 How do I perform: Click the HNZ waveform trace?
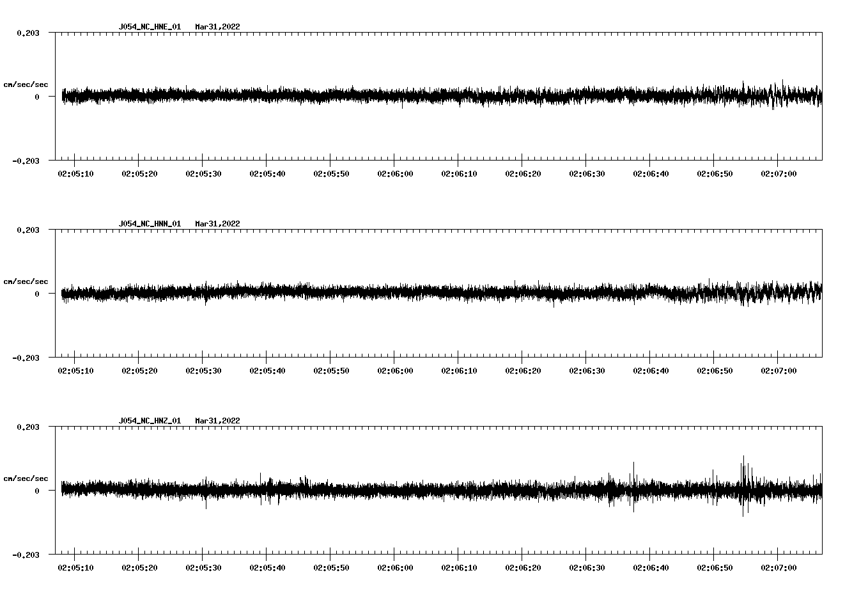(441, 491)
